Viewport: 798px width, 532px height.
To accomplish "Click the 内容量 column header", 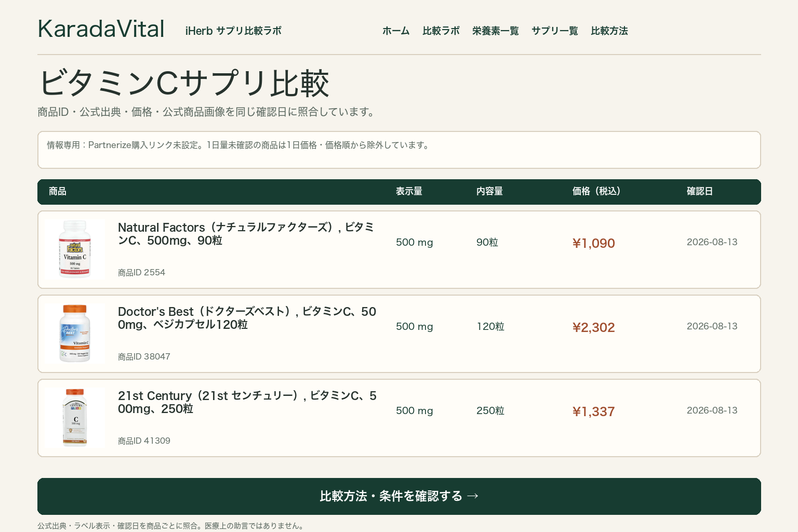I will click(x=489, y=191).
